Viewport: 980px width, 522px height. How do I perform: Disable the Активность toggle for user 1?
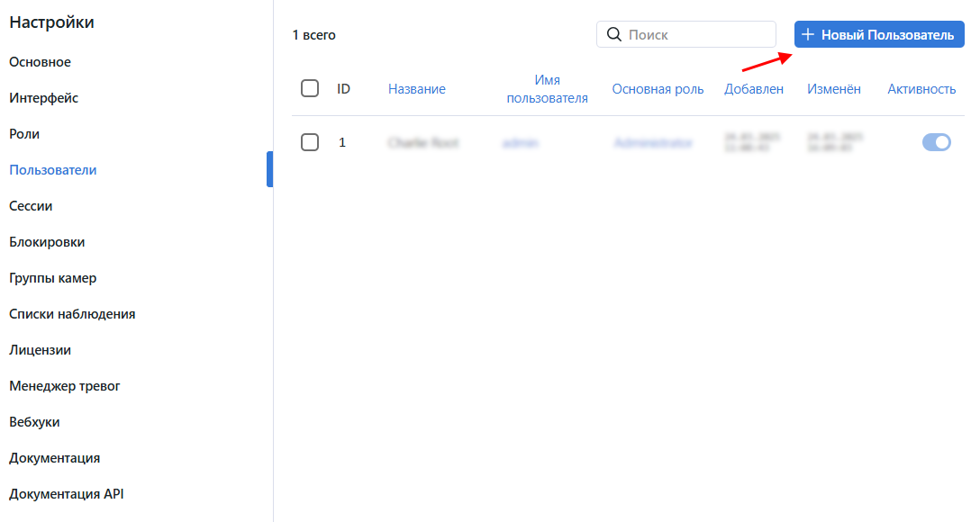click(937, 141)
